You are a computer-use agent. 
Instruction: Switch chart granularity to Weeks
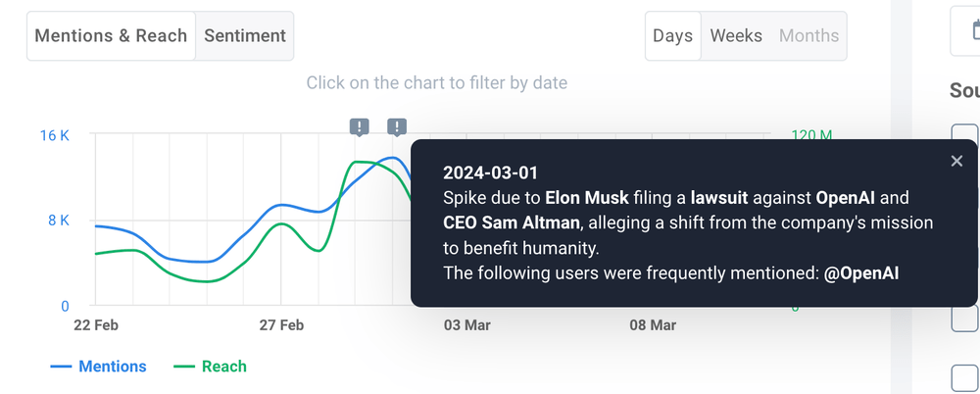click(736, 36)
